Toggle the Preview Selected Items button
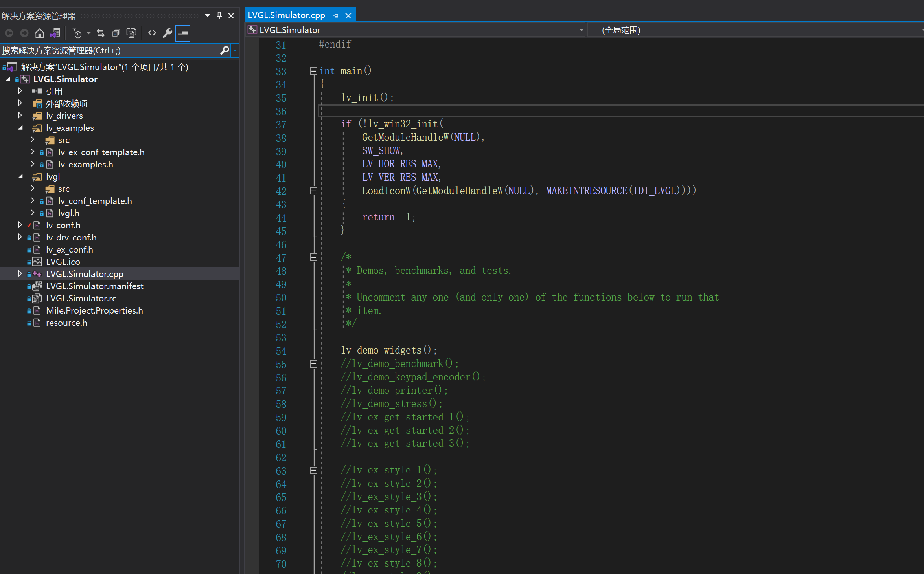The image size is (924, 574). pyautogui.click(x=183, y=33)
